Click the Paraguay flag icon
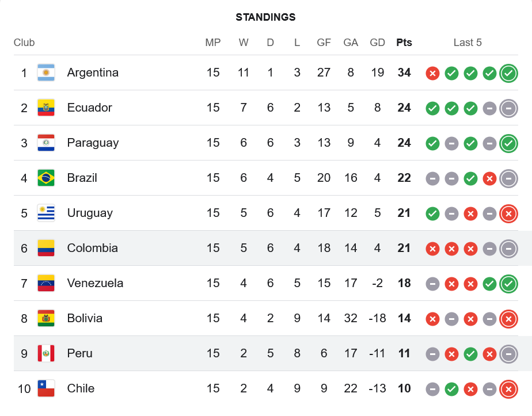The width and height of the screenshot is (532, 416). (46, 143)
